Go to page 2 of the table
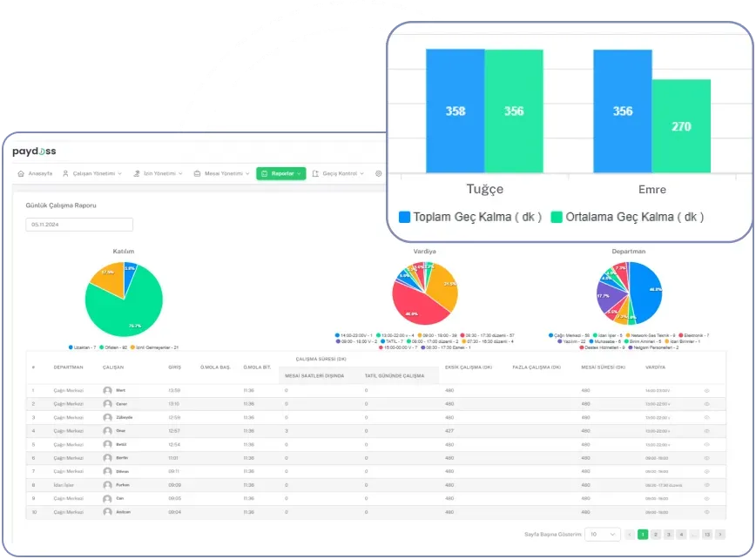Image resolution: width=756 pixels, height=559 pixels. point(656,535)
